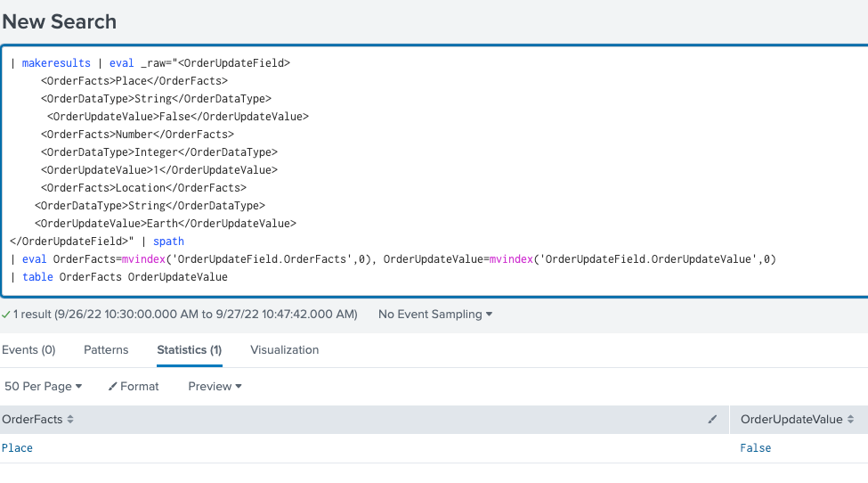Click the New Search page heading
This screenshot has height=483, width=868.
(x=59, y=20)
